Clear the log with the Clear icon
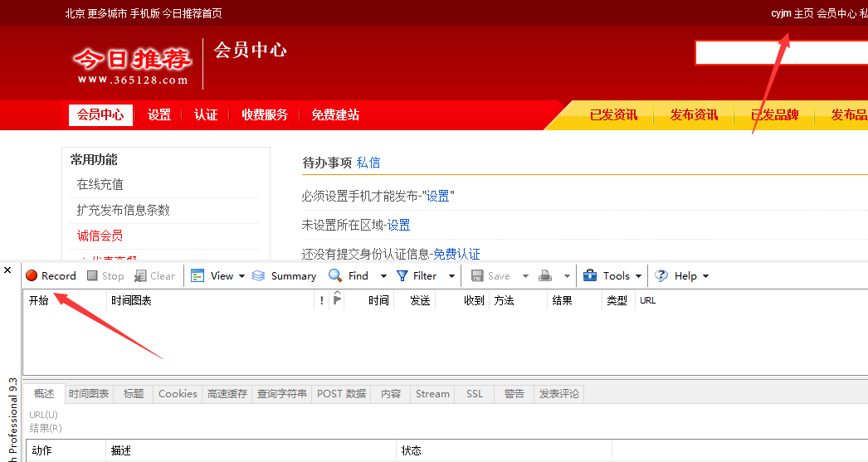The height and width of the screenshot is (462, 868). click(x=140, y=275)
